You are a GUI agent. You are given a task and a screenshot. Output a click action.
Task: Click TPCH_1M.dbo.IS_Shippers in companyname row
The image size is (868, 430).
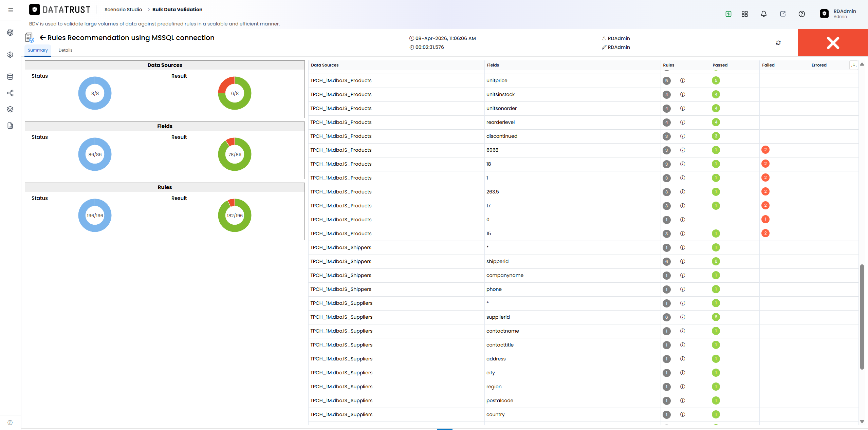coord(341,275)
